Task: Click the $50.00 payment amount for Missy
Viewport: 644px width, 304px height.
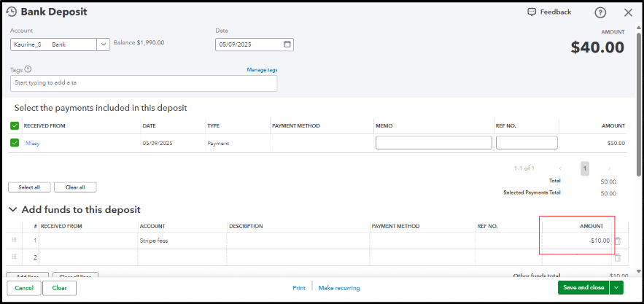Action: [x=616, y=144]
